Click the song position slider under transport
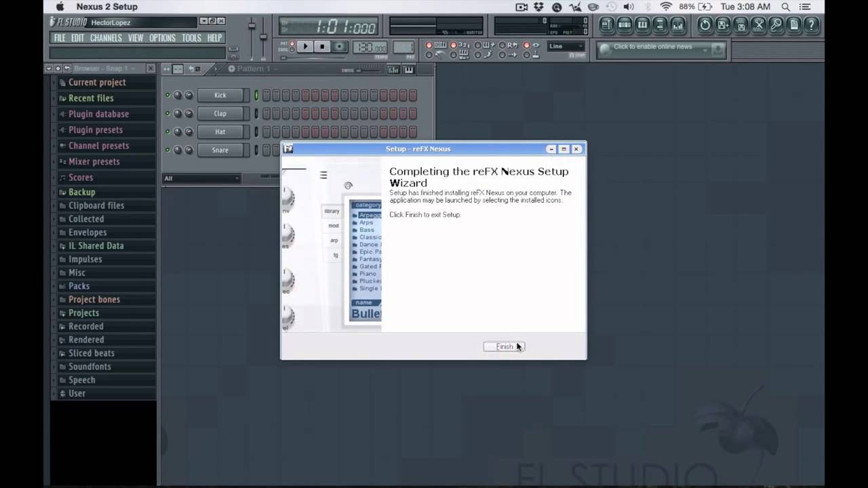Screen dimensions: 868x488 point(313,58)
